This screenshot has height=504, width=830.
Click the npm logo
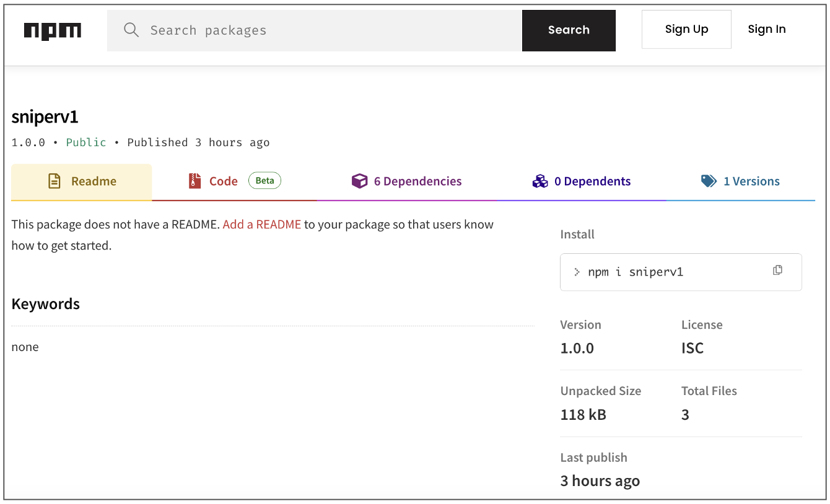click(53, 30)
